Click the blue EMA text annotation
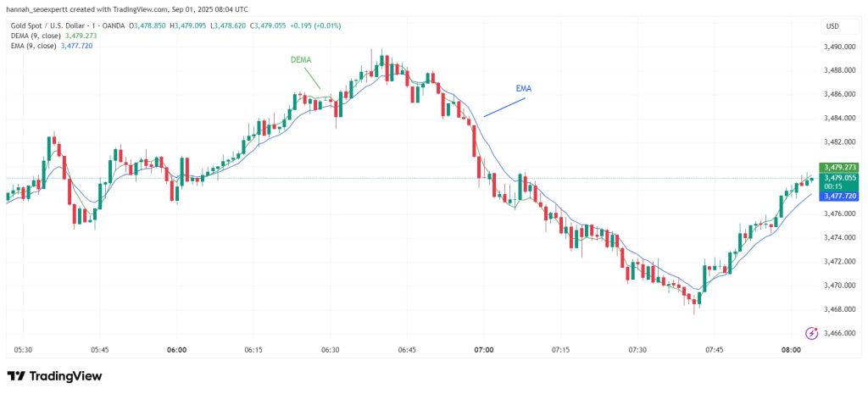This screenshot has width=868, height=394. click(523, 88)
